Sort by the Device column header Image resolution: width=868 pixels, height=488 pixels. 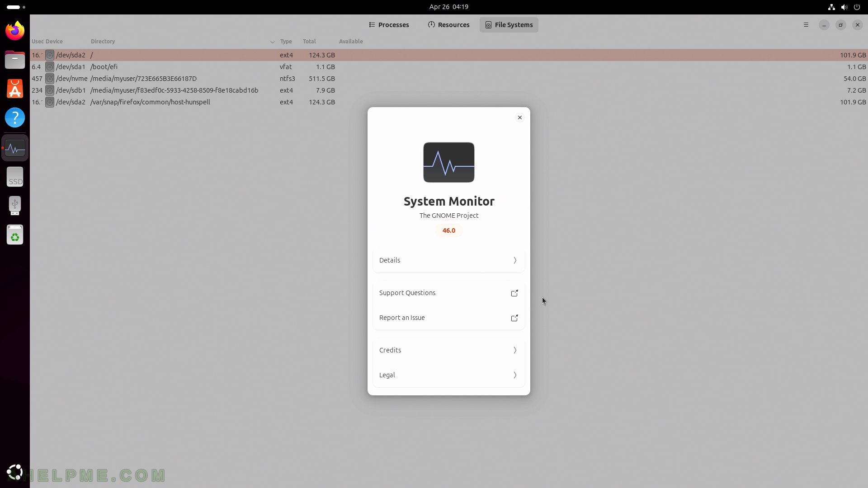click(x=54, y=42)
